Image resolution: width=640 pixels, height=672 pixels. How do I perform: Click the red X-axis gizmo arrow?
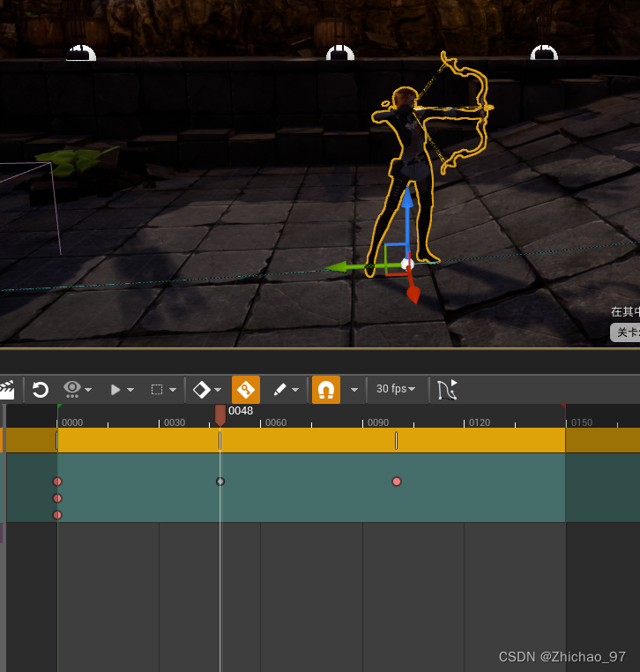pos(413,295)
